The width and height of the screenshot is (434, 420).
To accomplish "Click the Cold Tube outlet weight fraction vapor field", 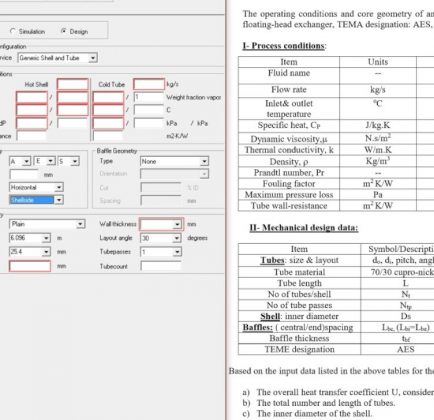I will [149, 97].
